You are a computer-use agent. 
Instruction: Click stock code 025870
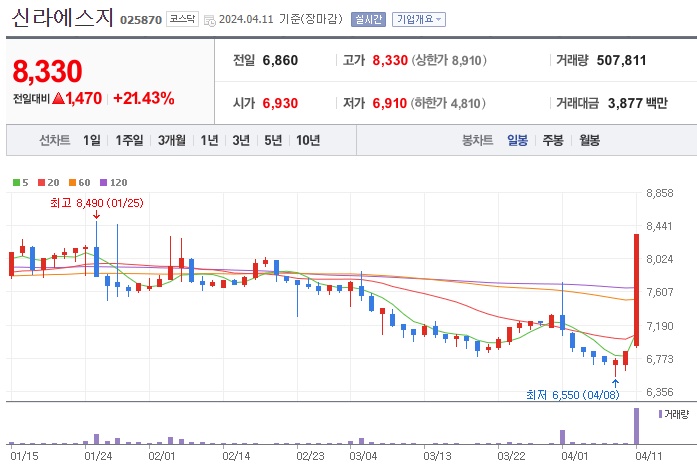(141, 20)
